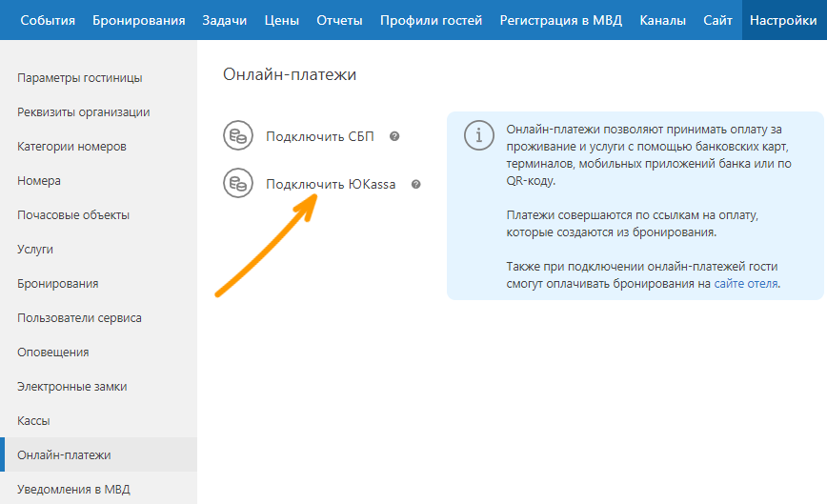Open help tooltip beside Подключить СБП
This screenshot has height=504, width=827.
tap(394, 136)
